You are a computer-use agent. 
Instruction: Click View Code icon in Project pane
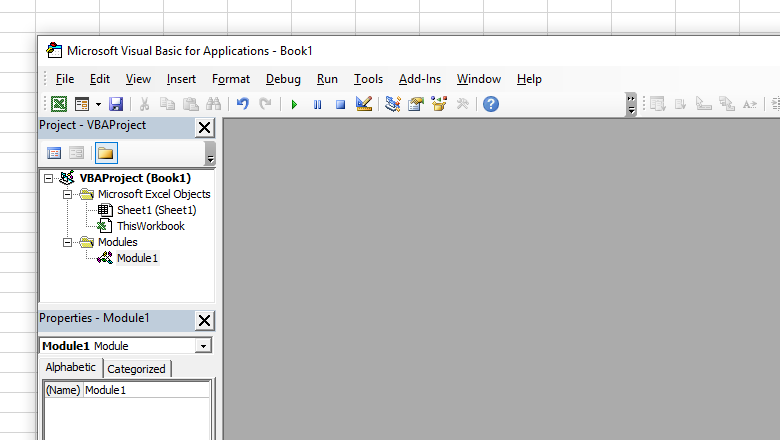(54, 153)
